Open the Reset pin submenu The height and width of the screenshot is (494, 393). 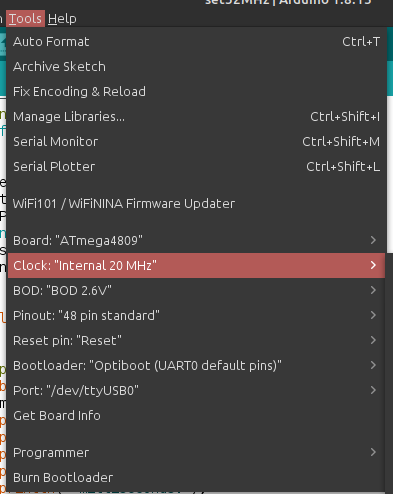click(x=196, y=340)
